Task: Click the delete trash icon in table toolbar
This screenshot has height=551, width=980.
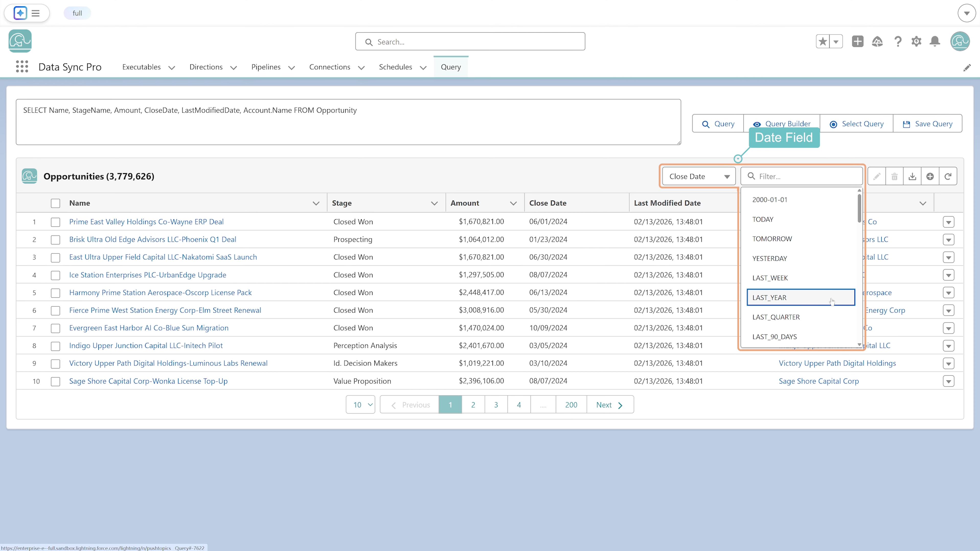Action: pos(894,176)
